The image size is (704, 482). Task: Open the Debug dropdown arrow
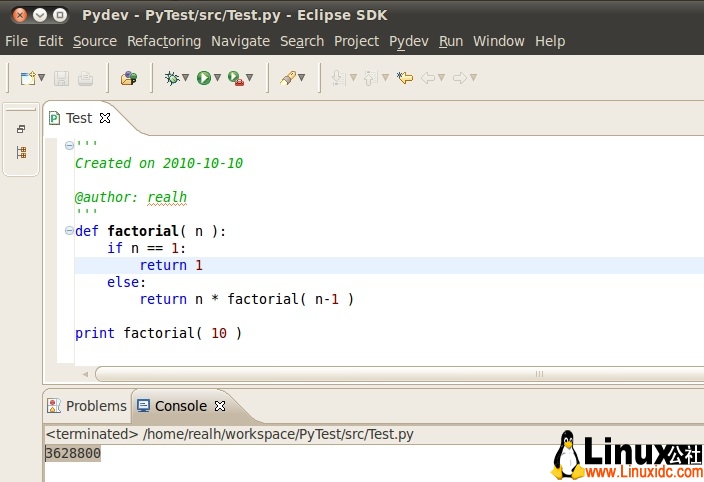point(185,78)
